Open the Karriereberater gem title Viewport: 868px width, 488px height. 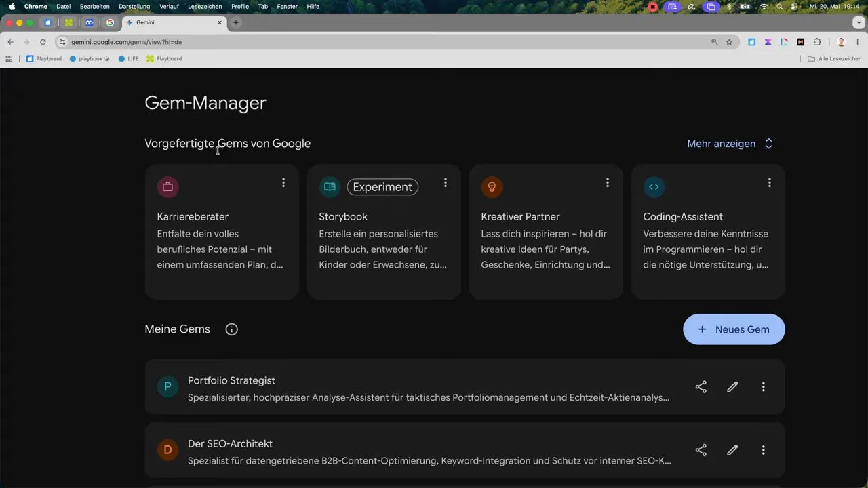point(193,217)
